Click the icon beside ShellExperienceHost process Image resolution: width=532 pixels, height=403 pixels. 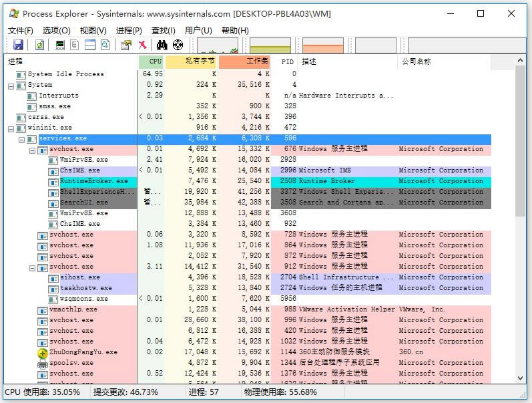(53, 193)
